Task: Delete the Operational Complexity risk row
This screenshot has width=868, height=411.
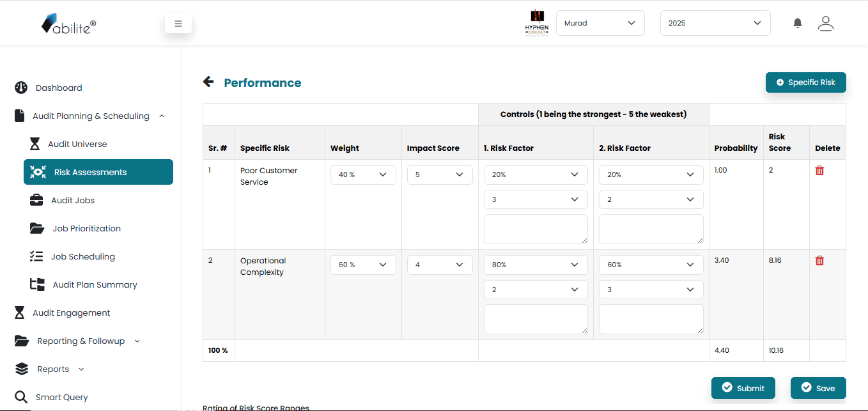Action: point(819,261)
